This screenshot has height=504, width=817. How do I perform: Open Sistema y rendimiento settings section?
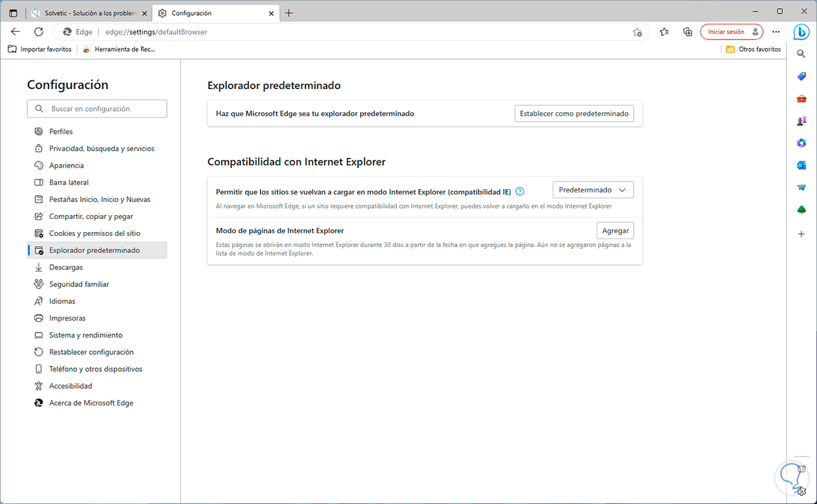pyautogui.click(x=97, y=335)
